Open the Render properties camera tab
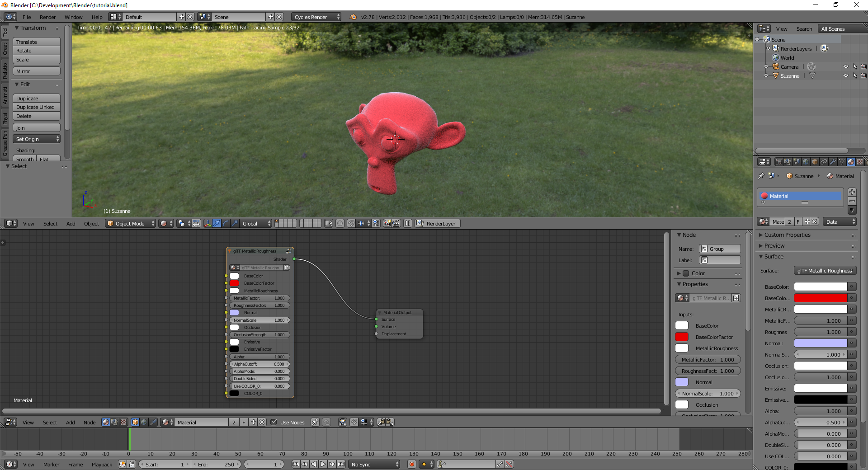 point(778,162)
